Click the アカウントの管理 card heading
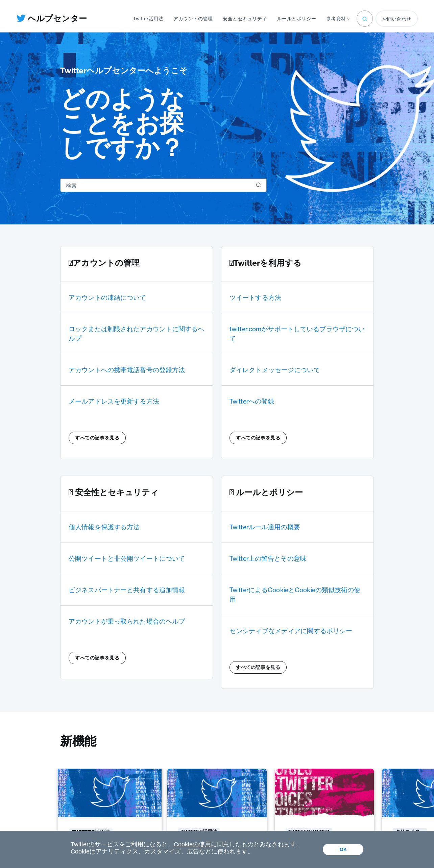434x868 pixels. tap(104, 263)
